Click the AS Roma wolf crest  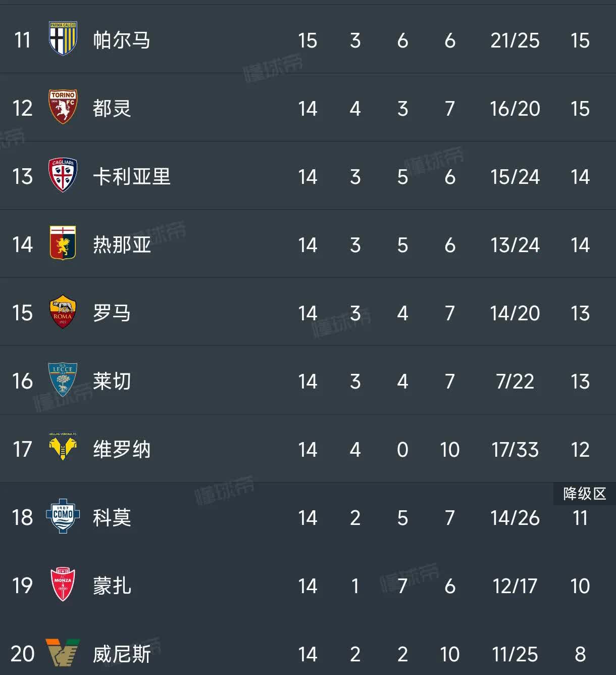pyautogui.click(x=63, y=312)
